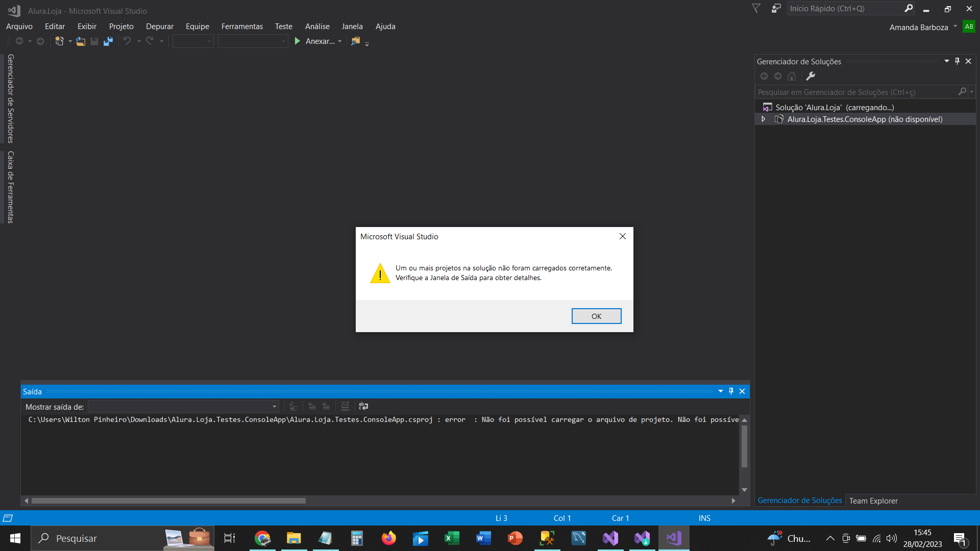The width and height of the screenshot is (980, 551).
Task: Click the Saída horizontal scrollbar thumb
Action: pyautogui.click(x=168, y=501)
